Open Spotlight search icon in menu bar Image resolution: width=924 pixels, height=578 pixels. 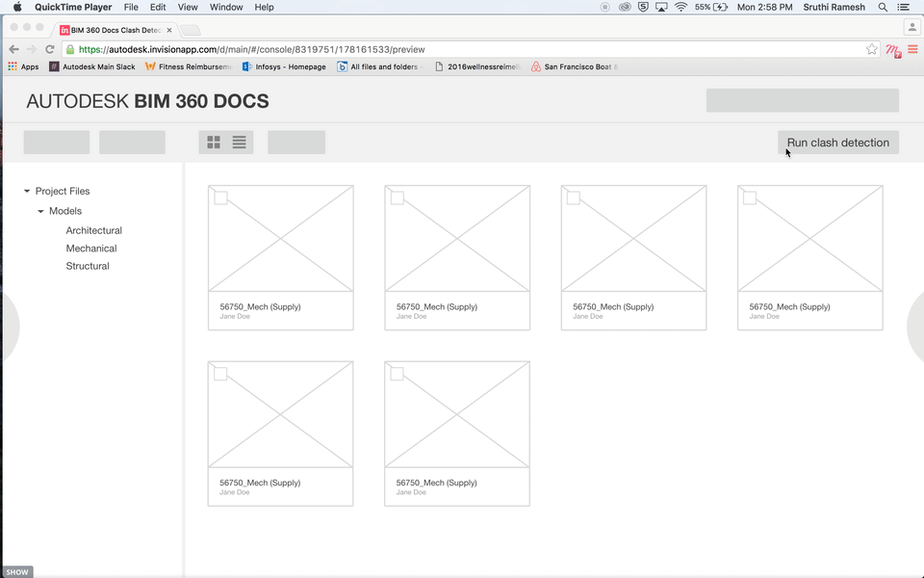pyautogui.click(x=883, y=7)
